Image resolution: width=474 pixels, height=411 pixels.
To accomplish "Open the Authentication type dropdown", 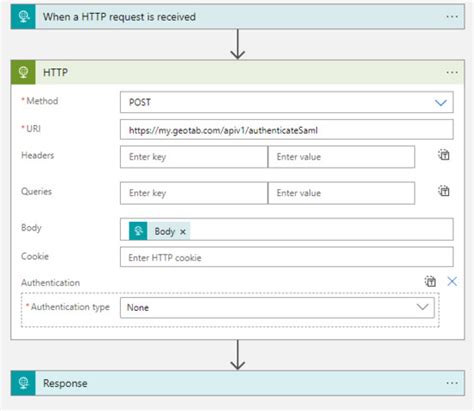I will (277, 307).
